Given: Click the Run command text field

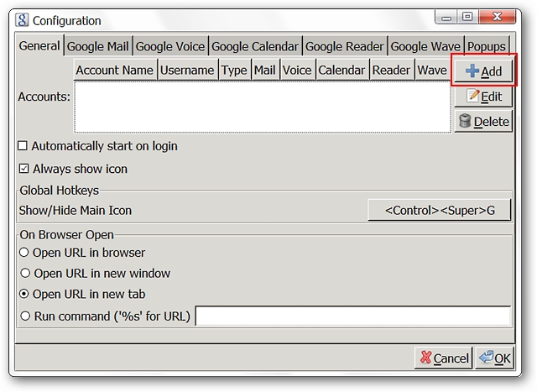Looking at the screenshot, I should point(353,316).
